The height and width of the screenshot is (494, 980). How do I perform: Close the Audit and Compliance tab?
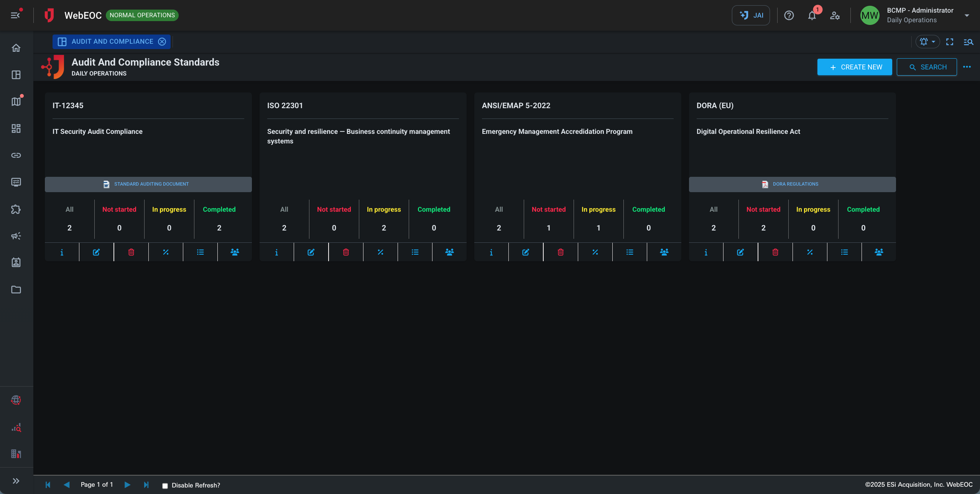[x=162, y=41]
